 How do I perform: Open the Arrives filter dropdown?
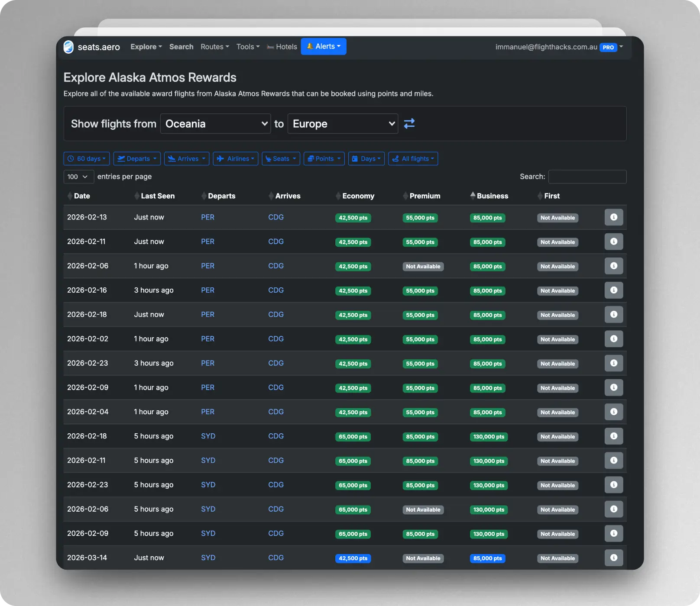[x=187, y=159]
